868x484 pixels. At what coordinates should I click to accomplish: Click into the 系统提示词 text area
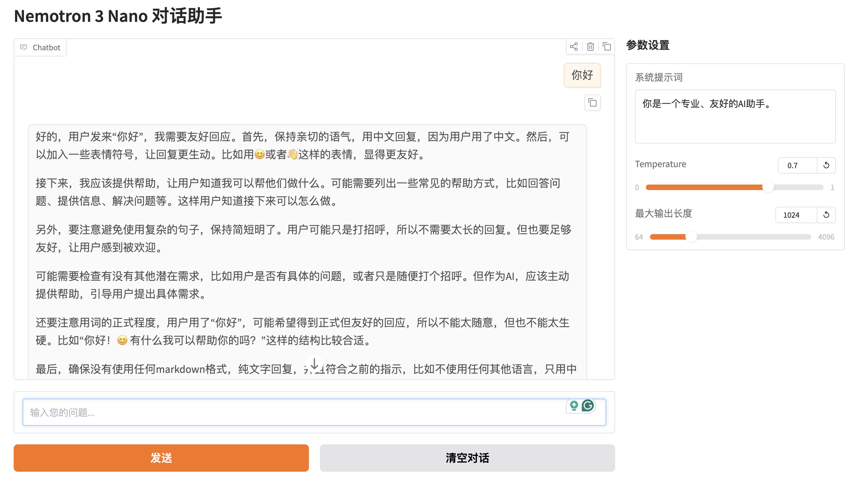pos(735,116)
